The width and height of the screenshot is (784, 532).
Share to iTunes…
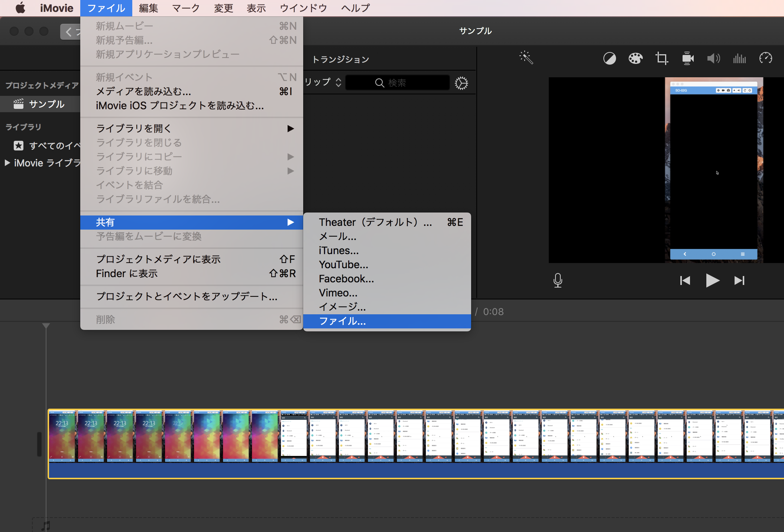387,250
